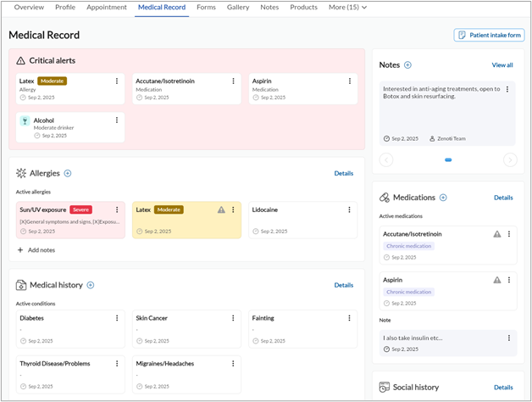This screenshot has width=532, height=402.
Task: Click the Medications pill icon
Action: [x=385, y=198]
